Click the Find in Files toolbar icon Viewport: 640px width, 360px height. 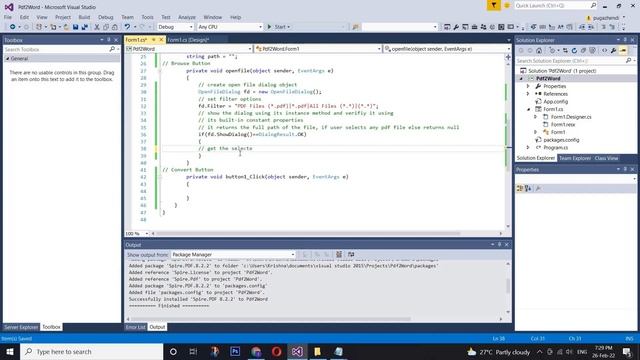click(x=356, y=27)
